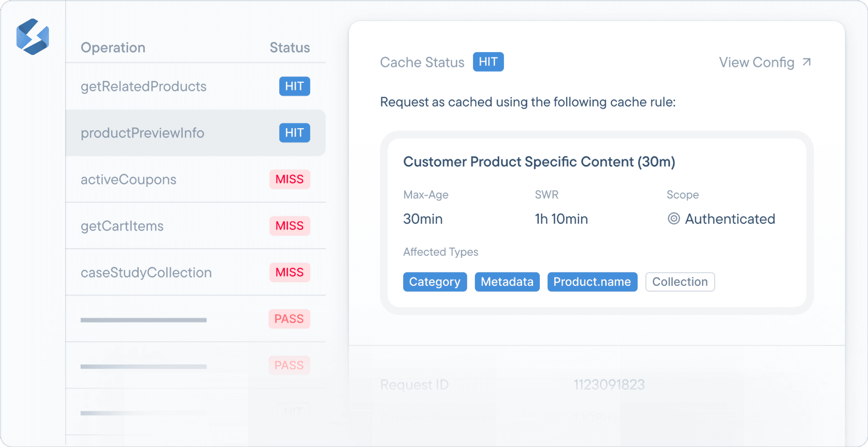Click the Operation column header
Viewport: 868px width, 447px height.
[x=113, y=47]
